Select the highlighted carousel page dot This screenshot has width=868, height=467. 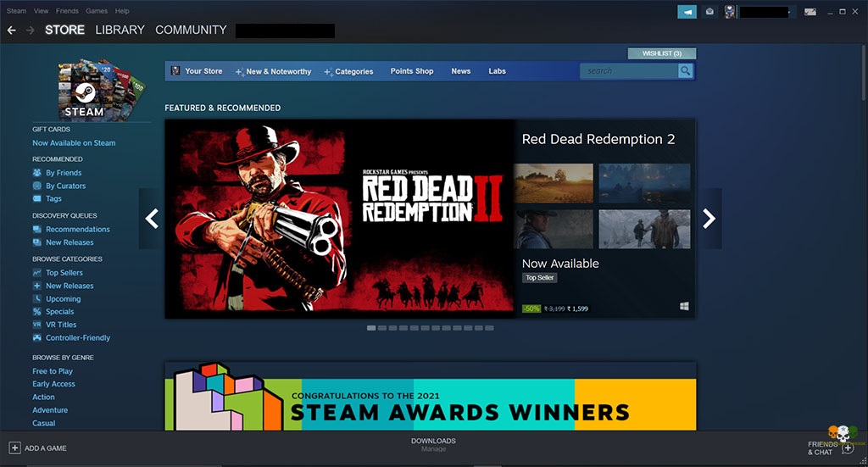click(371, 328)
